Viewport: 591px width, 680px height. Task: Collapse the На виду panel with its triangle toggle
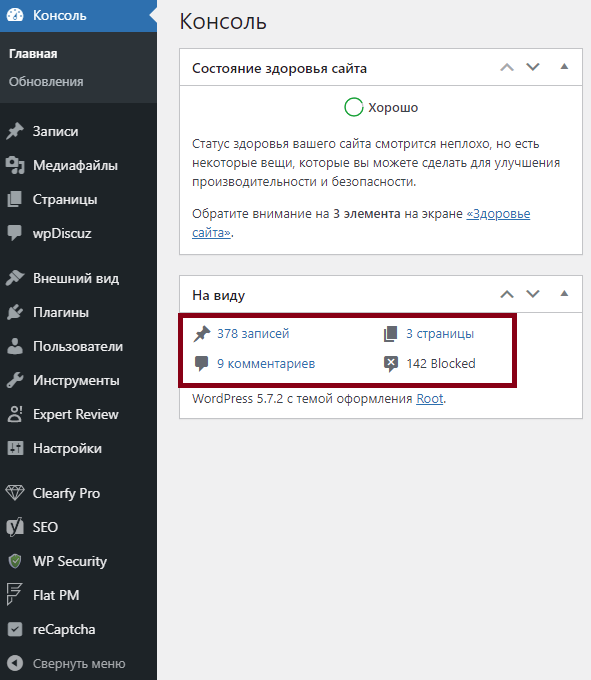[564, 294]
